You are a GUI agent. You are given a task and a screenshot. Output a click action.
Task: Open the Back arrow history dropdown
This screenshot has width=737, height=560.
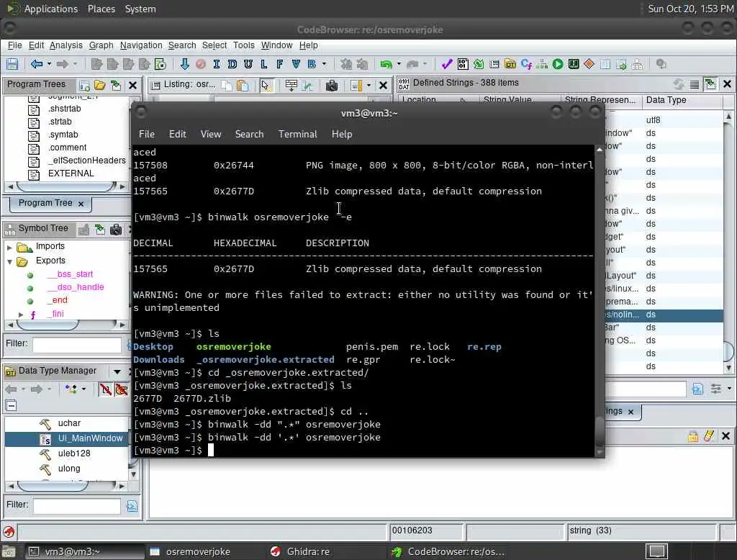point(50,64)
